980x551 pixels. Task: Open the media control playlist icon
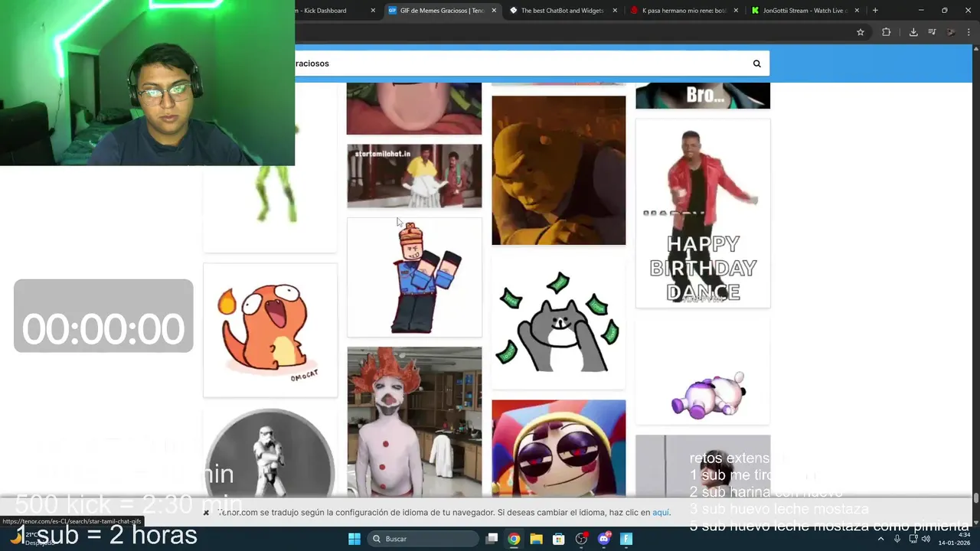click(932, 32)
